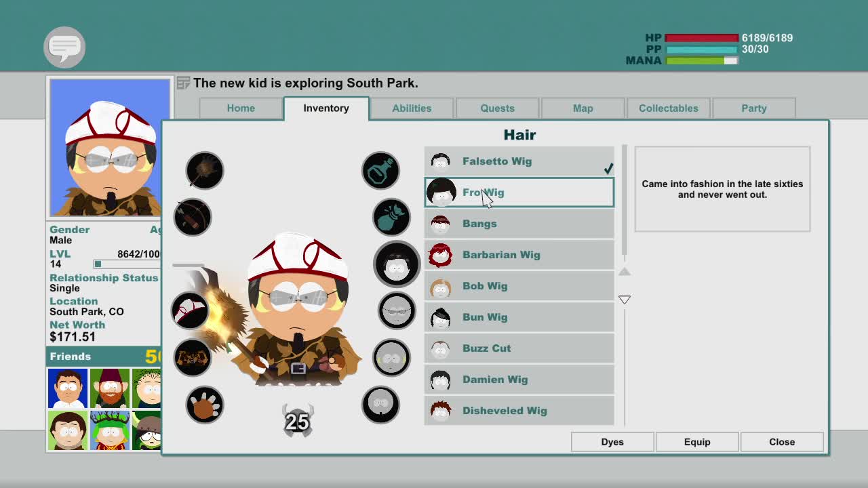
Task: Open the junk bag slot
Action: 391,217
